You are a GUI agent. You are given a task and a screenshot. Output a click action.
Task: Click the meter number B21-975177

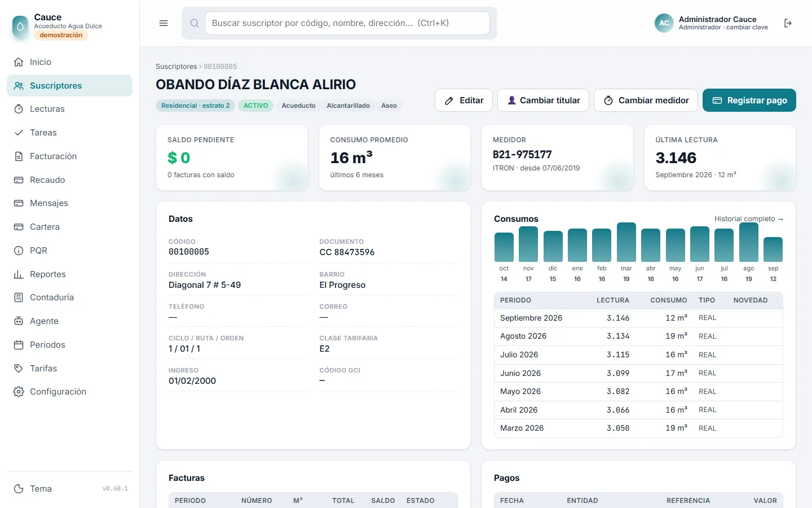(x=522, y=155)
